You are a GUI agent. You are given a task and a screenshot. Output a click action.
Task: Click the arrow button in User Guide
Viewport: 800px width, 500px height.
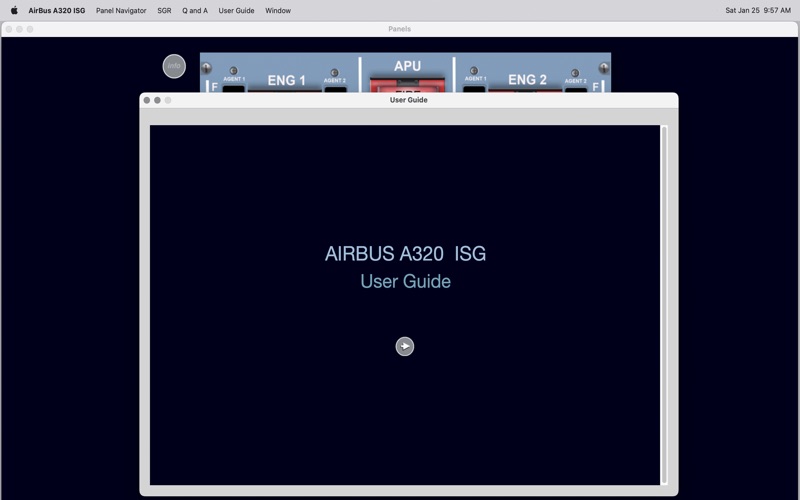405,346
